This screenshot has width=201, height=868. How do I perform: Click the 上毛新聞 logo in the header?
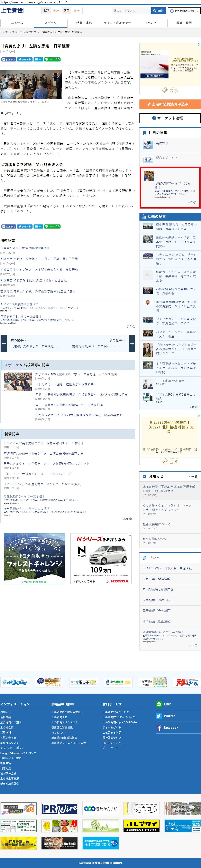[x=12, y=10]
